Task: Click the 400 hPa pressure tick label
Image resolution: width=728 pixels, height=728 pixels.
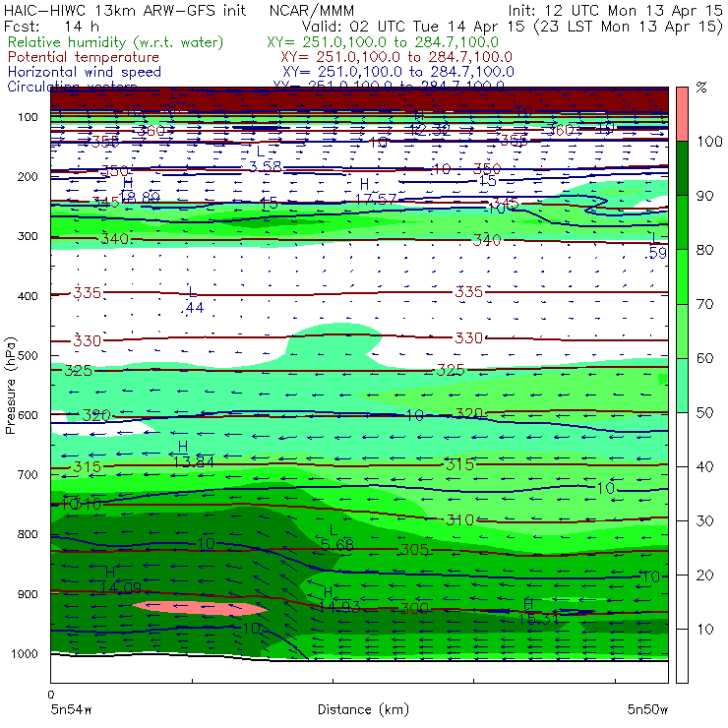Action: coord(28,296)
